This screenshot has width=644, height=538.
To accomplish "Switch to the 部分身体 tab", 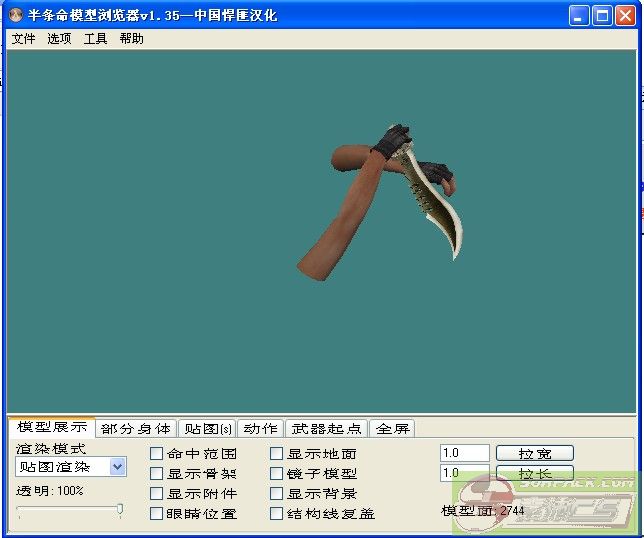I will (x=136, y=429).
